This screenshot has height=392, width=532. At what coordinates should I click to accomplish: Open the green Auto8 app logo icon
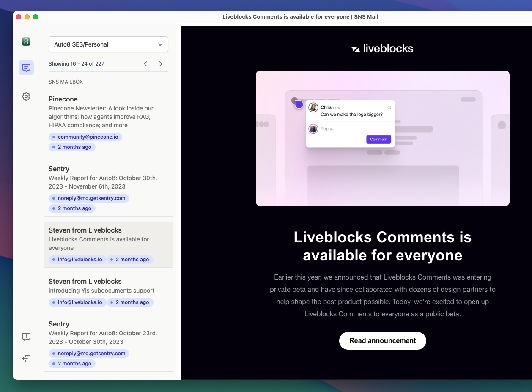pos(26,41)
